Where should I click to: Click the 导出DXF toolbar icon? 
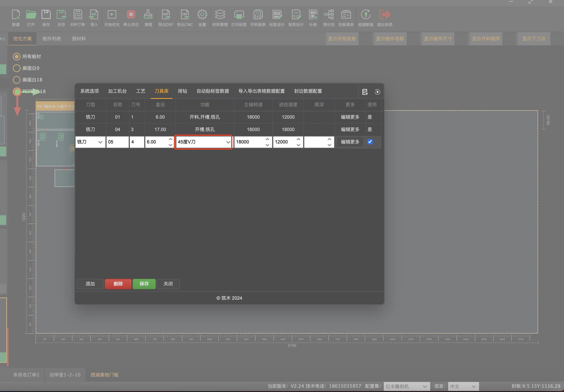(x=166, y=15)
